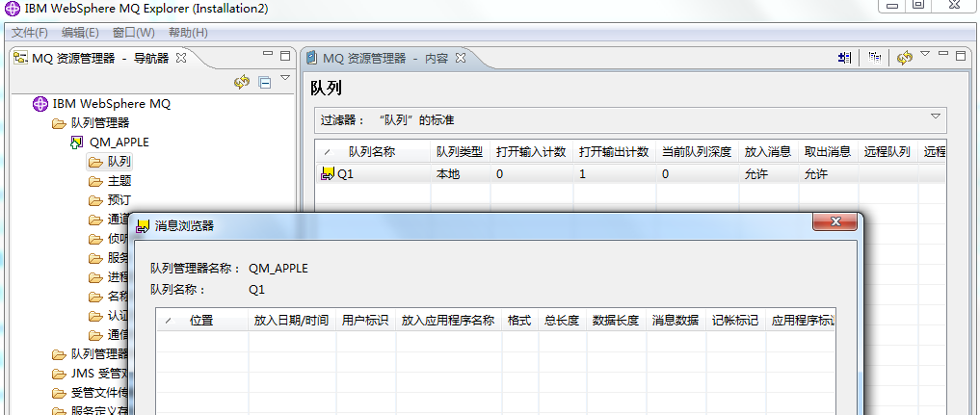Close the 导航器 tab with its X

[x=181, y=58]
